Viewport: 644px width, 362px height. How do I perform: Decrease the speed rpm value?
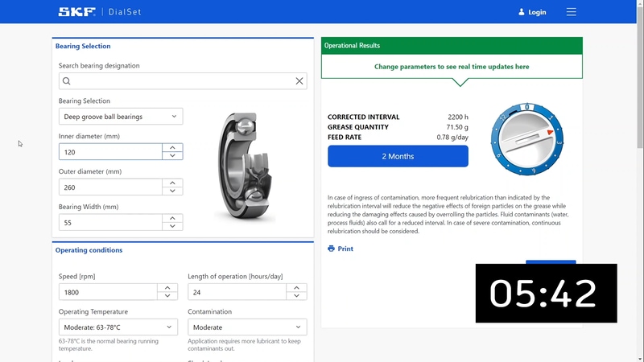tap(167, 296)
